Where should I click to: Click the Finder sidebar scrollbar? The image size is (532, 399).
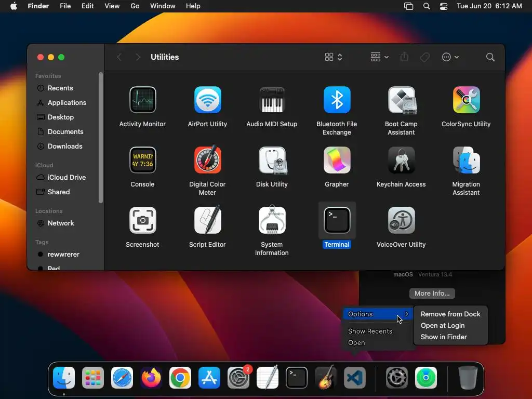tap(100, 137)
